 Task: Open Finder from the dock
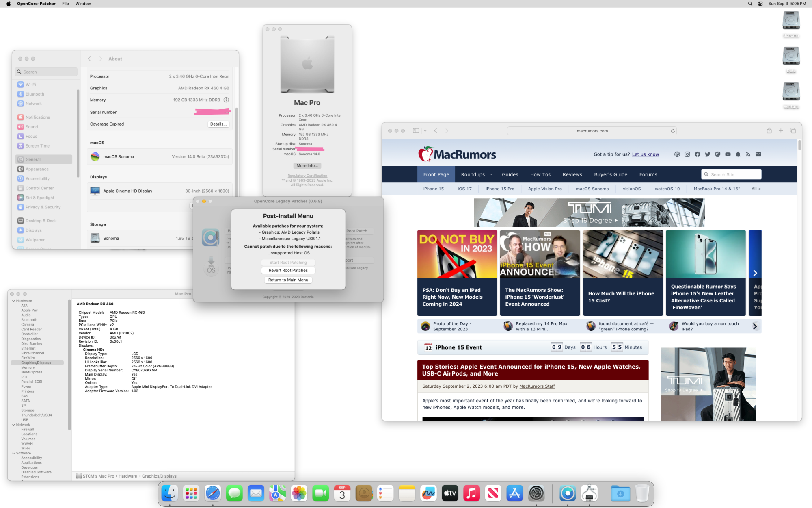tap(170, 493)
